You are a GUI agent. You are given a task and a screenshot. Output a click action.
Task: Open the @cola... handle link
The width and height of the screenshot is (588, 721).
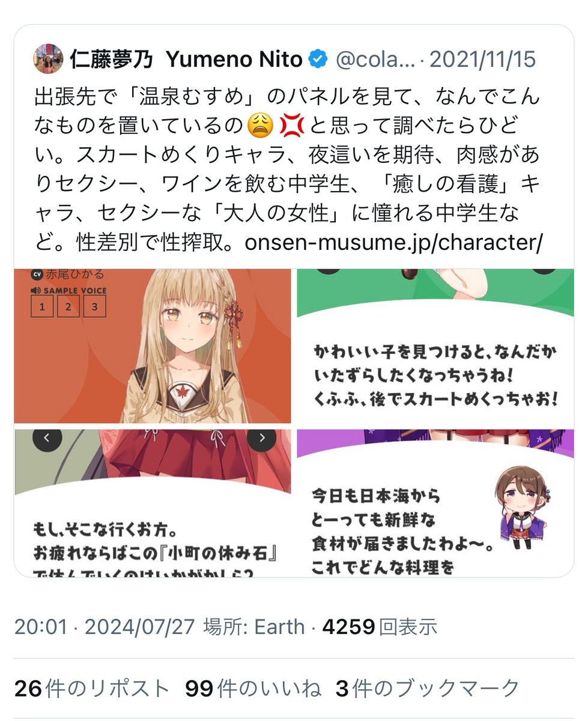[x=375, y=59]
